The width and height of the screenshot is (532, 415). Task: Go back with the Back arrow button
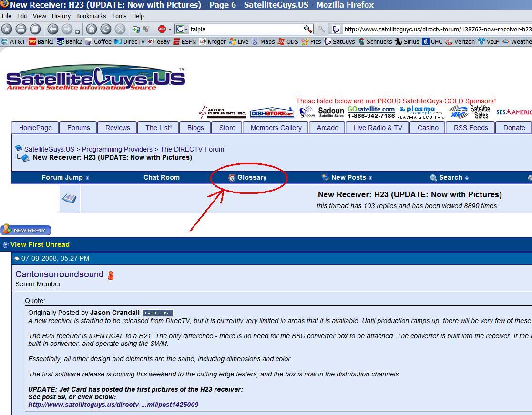[52, 29]
